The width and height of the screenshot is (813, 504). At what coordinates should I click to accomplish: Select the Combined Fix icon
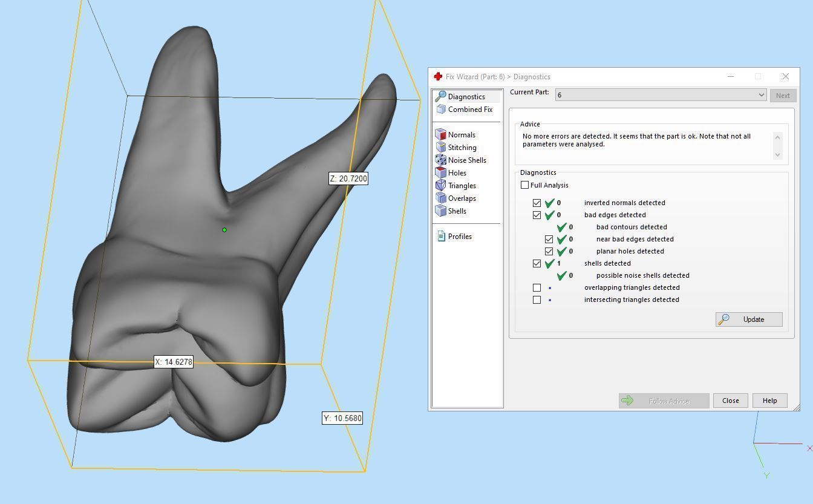pyautogui.click(x=441, y=110)
